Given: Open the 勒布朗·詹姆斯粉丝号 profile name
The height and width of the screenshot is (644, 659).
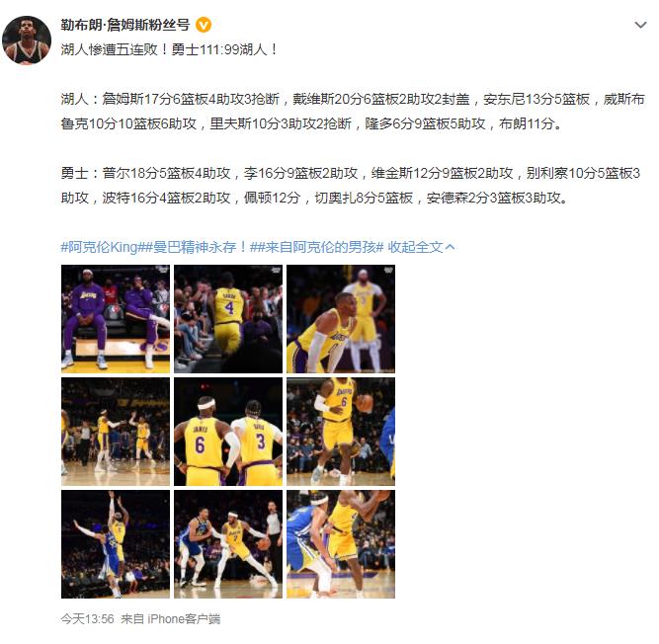Looking at the screenshot, I should [x=125, y=26].
